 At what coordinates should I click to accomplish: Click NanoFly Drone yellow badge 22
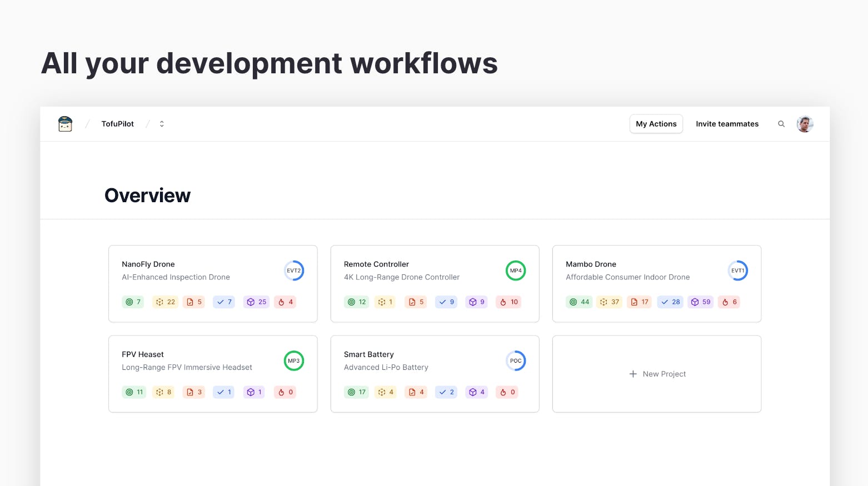tap(166, 302)
